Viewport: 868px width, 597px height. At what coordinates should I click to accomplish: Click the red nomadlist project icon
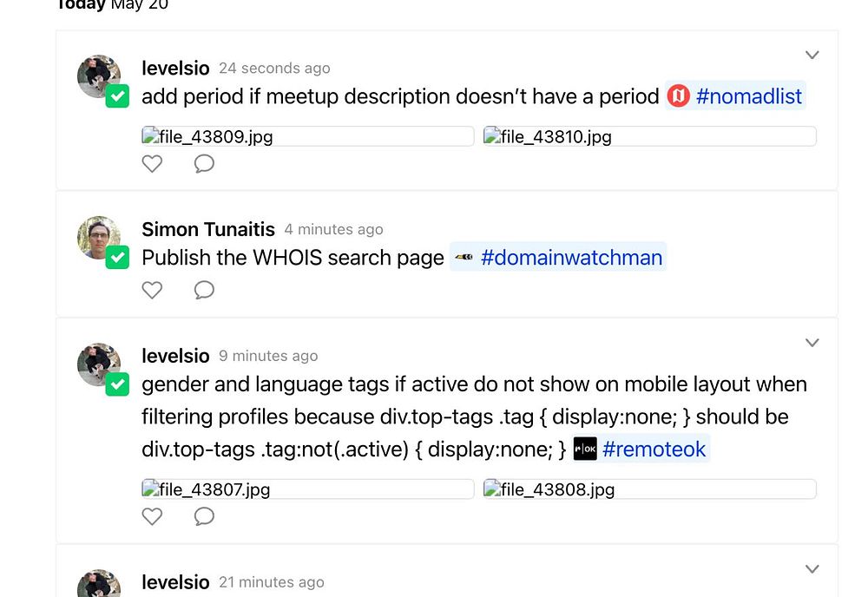678,95
